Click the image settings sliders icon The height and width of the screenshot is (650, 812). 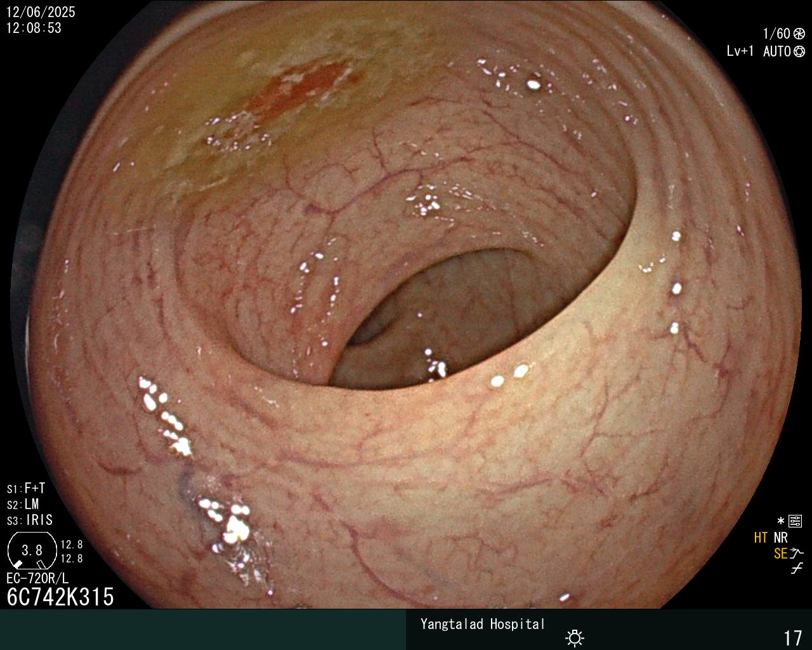coord(796,522)
